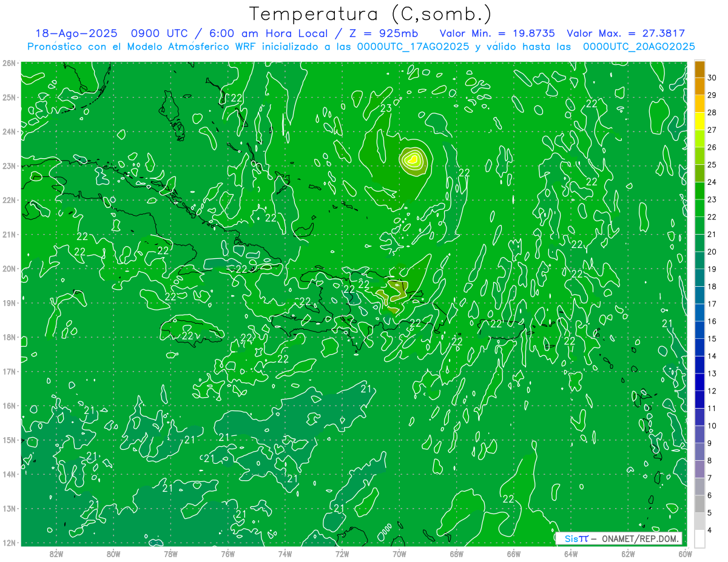The height and width of the screenshot is (562, 728).
Task: Click the '72W' longitude axis label
Action: tap(342, 554)
